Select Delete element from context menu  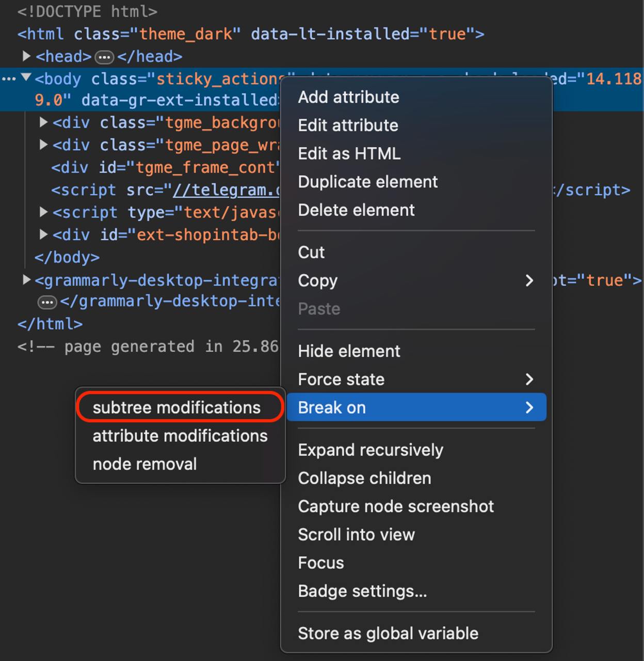356,210
